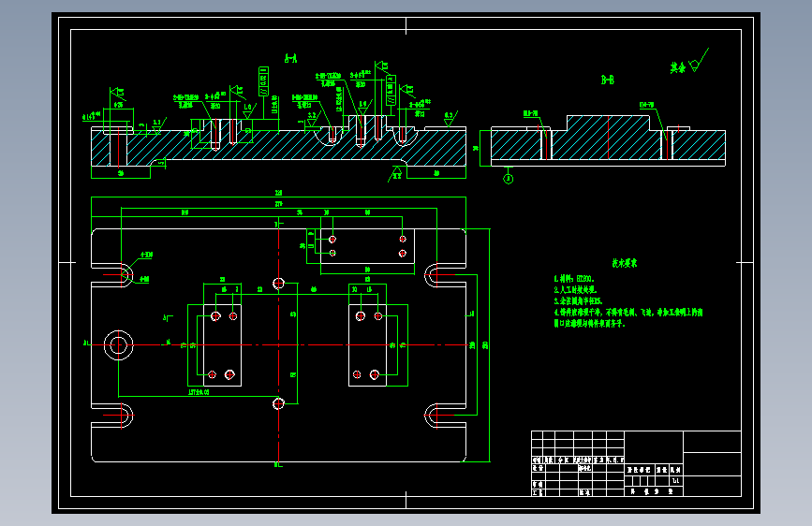Select the upper-left U-shaped slot in the plan view
This screenshot has height=526, width=812.
point(112,275)
